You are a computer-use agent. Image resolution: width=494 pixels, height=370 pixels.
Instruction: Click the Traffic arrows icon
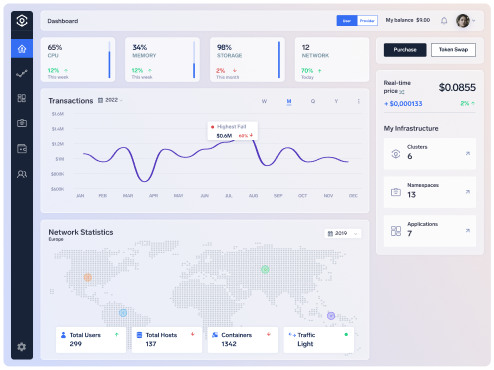tap(292, 335)
